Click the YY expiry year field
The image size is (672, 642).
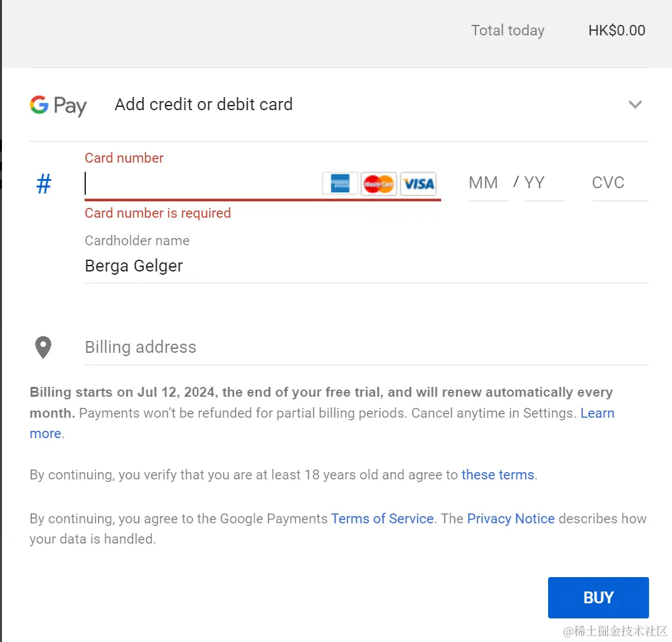[x=543, y=183]
